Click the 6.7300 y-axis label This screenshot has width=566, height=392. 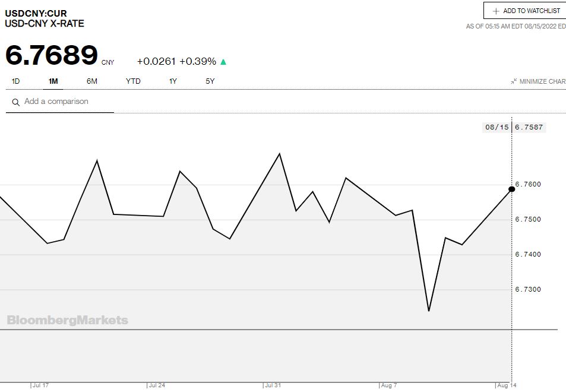click(x=529, y=289)
